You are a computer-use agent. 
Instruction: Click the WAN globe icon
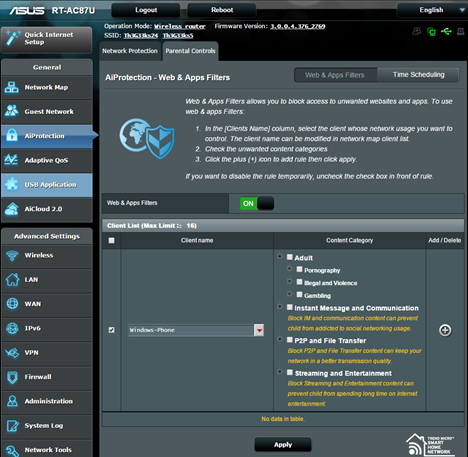[12, 304]
